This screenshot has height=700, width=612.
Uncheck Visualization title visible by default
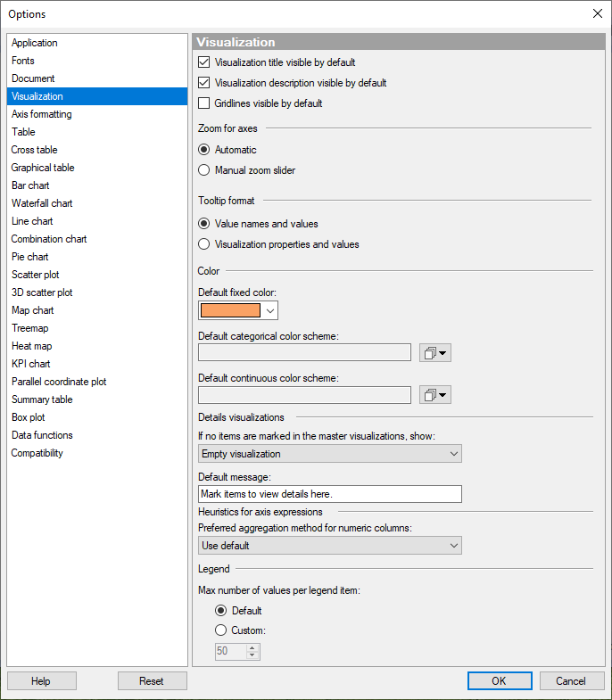tap(204, 62)
